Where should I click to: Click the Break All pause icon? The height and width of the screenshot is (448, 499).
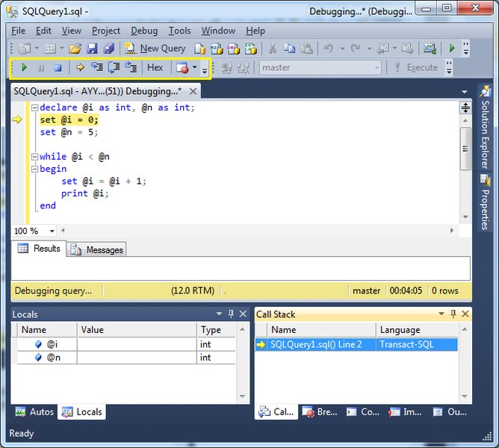click(x=41, y=68)
